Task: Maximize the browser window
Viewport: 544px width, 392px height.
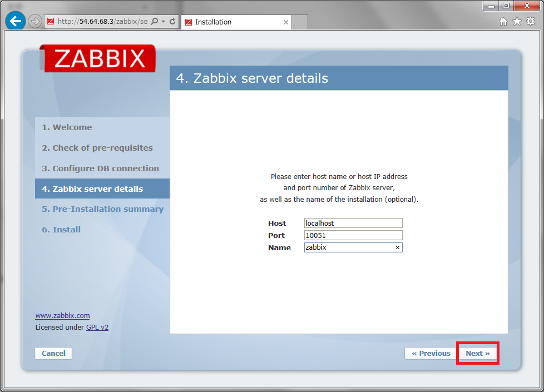Action: point(506,6)
